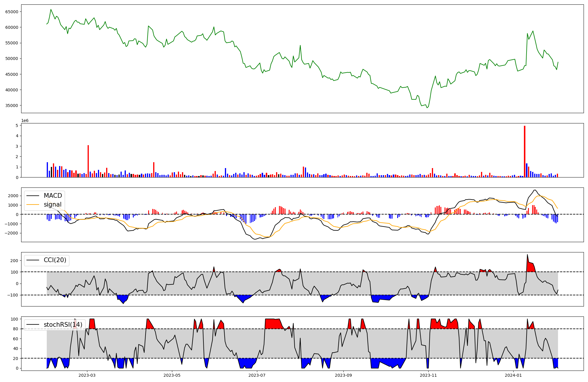Click the 1e6 volume scale label
This screenshot has width=588, height=382.
pyautogui.click(x=25, y=121)
